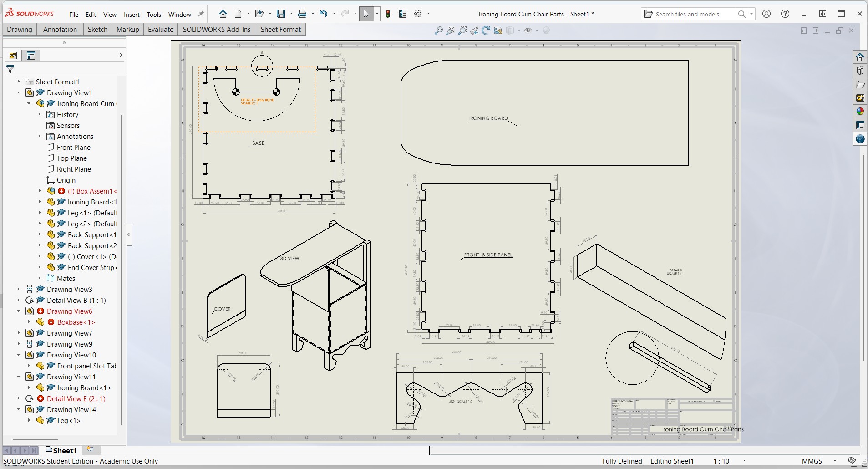Screen dimensions: 868x469
Task: Pin the menu bar with the pushpin
Action: (201, 14)
